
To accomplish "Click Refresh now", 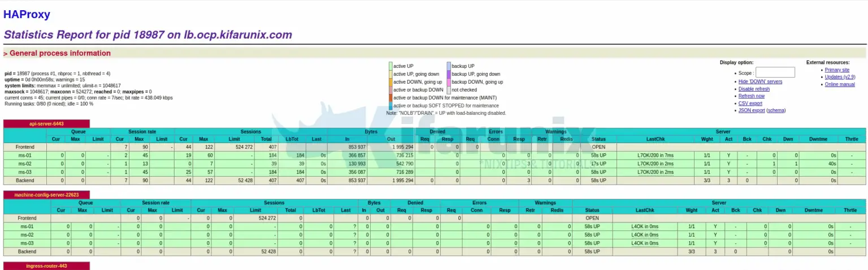I will tap(751, 96).
